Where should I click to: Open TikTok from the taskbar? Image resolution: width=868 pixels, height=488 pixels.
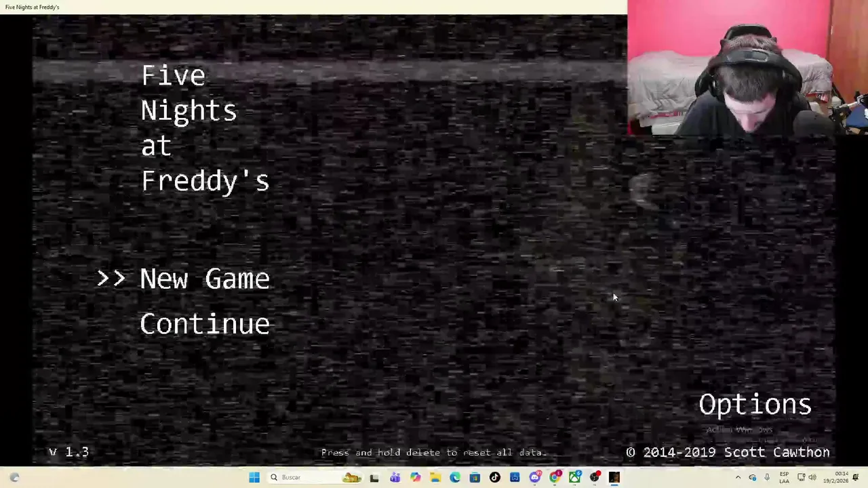tap(495, 477)
